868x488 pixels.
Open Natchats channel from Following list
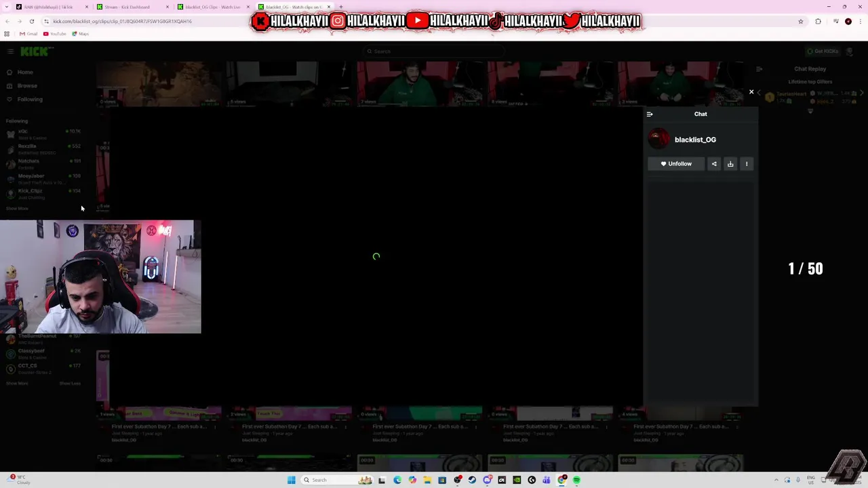point(43,163)
